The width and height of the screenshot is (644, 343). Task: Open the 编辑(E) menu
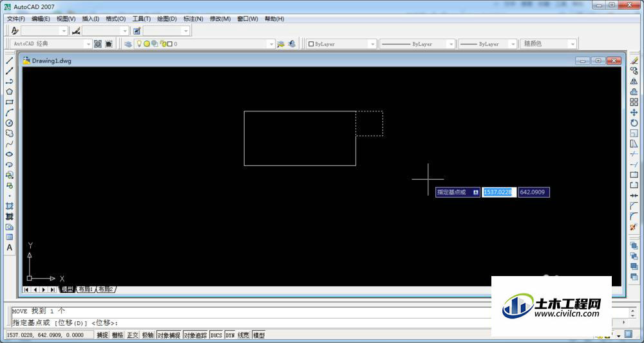click(41, 19)
